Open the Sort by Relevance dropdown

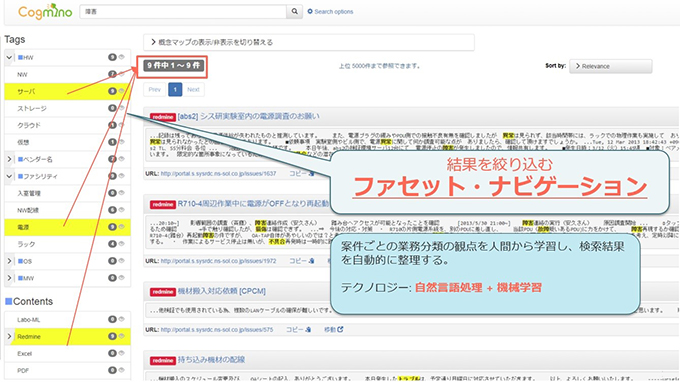click(611, 66)
